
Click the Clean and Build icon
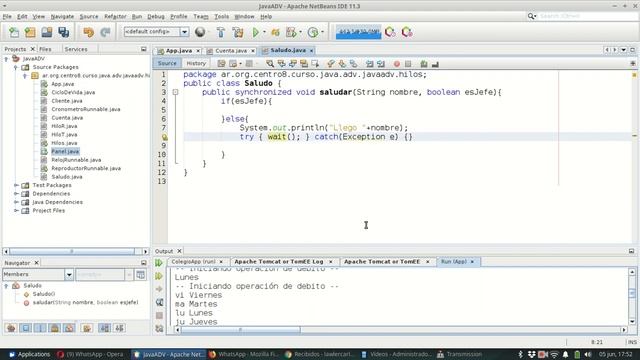[238, 32]
